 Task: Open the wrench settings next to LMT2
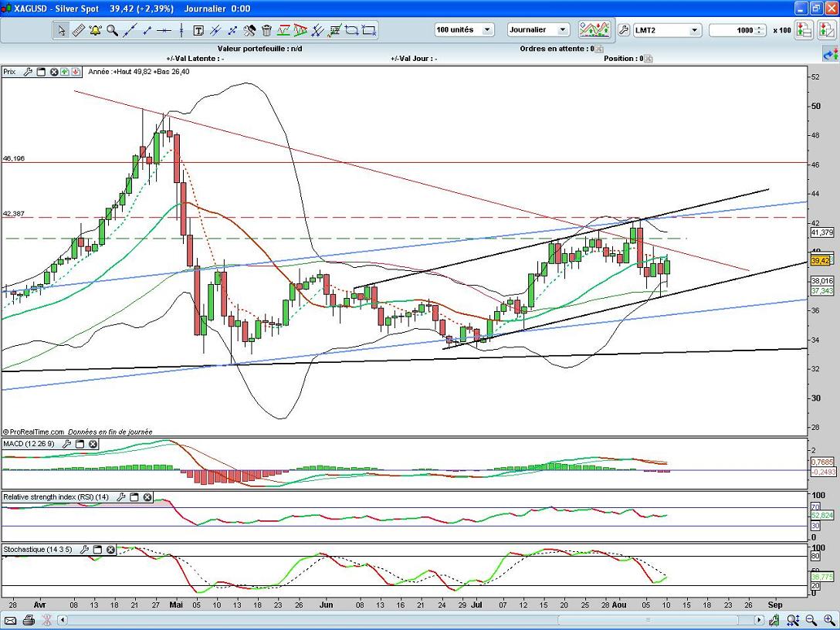(x=624, y=30)
